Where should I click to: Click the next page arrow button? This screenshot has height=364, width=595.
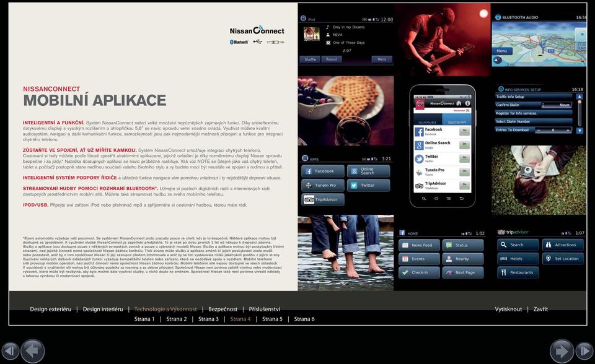tap(562, 351)
